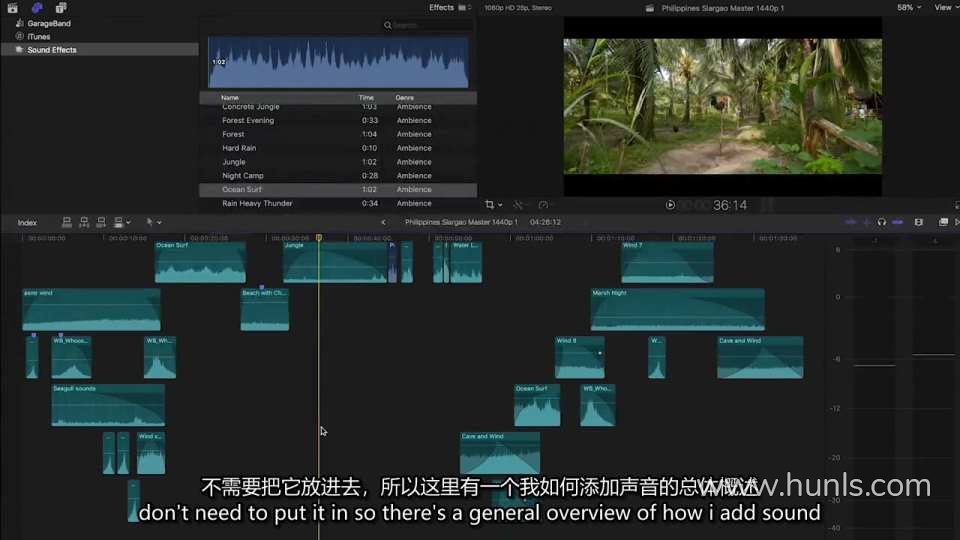Screen dimensions: 960x540
Task: Select the Marsh Night audio clip
Action: click(678, 310)
